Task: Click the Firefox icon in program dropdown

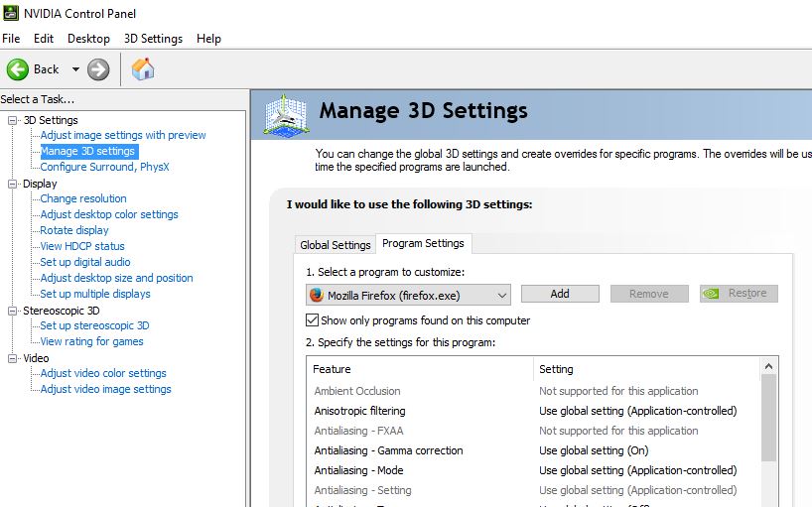Action: point(317,295)
